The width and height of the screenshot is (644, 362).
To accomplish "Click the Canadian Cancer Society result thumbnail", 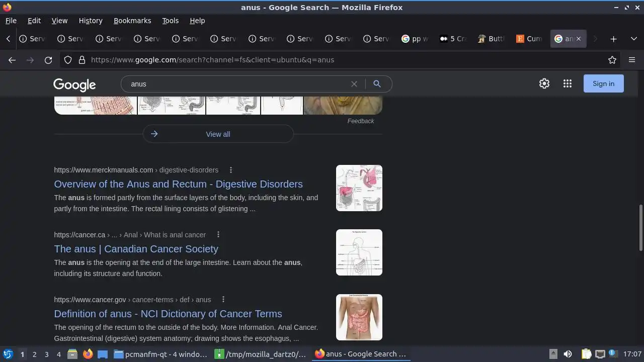I will tap(359, 252).
